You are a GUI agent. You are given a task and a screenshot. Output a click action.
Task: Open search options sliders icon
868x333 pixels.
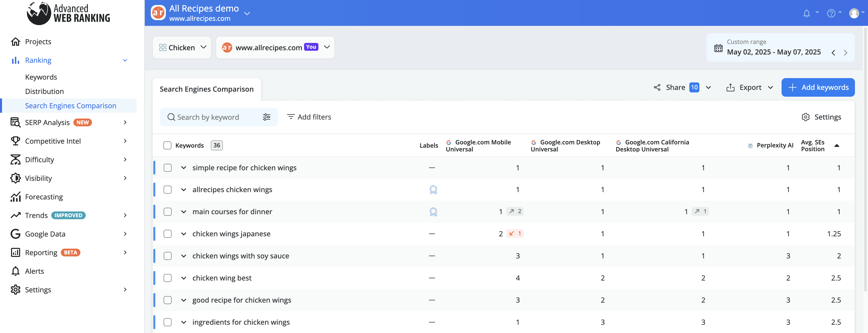(267, 117)
